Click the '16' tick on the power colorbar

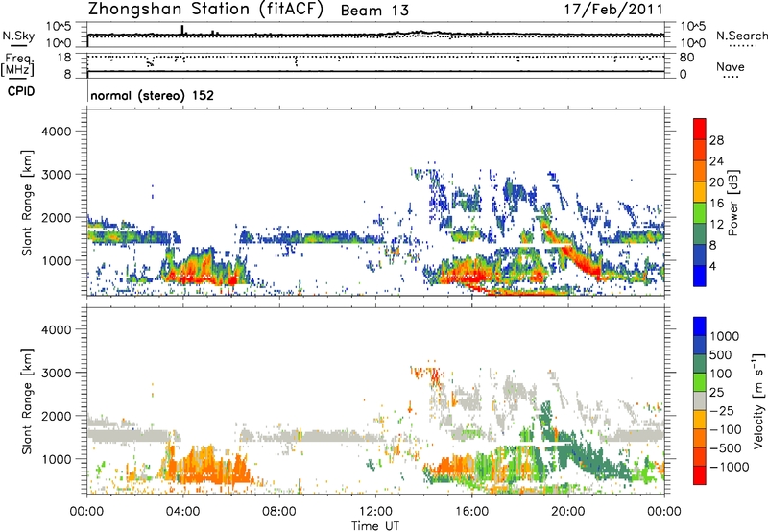[716, 204]
